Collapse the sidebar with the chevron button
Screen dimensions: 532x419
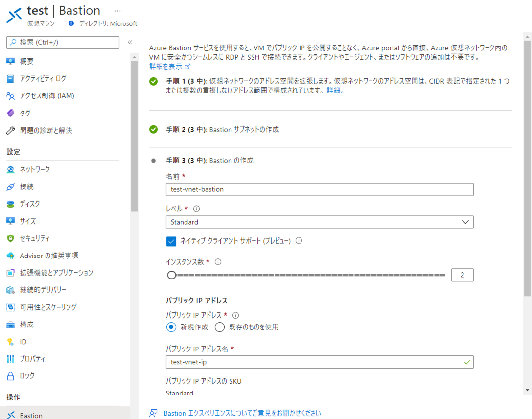coord(130,42)
